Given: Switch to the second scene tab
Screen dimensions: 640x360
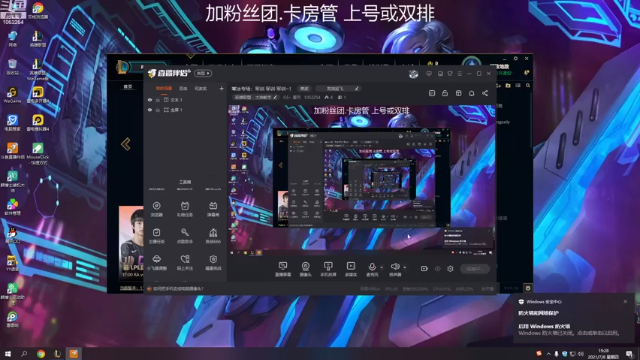Looking at the screenshot, I should click(183, 88).
